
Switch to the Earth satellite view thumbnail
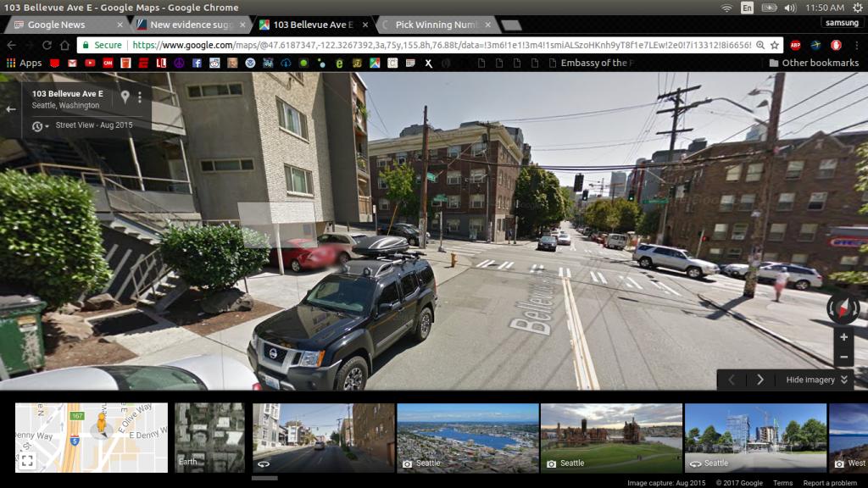click(x=209, y=437)
